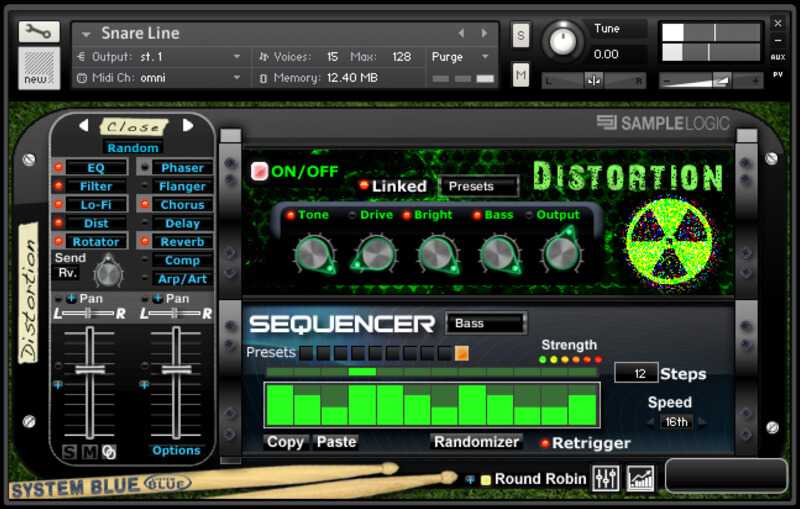Click volume minus button at top right
Viewport: 800px width, 509px height.
point(665,81)
